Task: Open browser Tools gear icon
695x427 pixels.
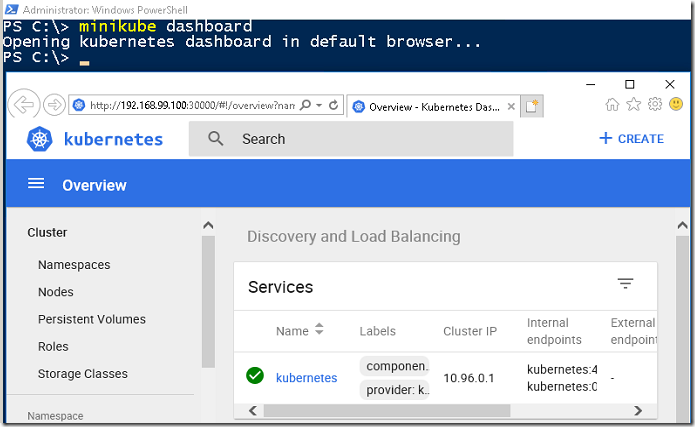Action: (x=655, y=104)
